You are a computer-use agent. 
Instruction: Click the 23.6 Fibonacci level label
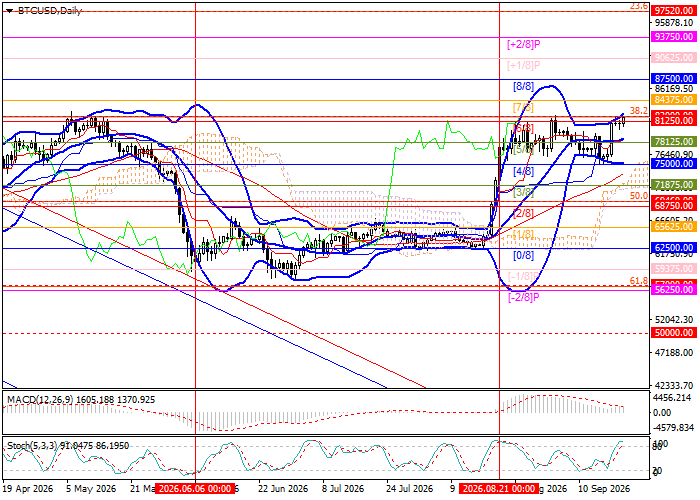[639, 6]
